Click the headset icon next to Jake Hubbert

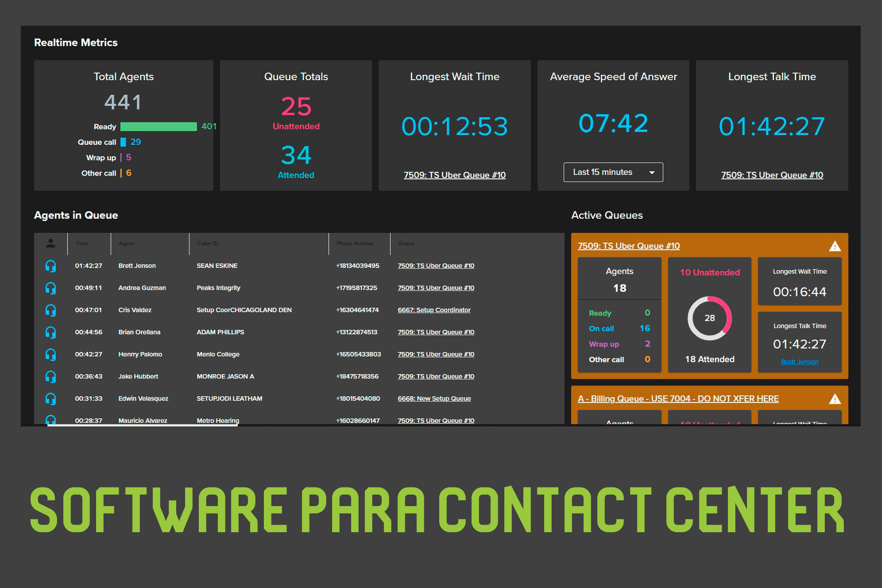(x=51, y=376)
